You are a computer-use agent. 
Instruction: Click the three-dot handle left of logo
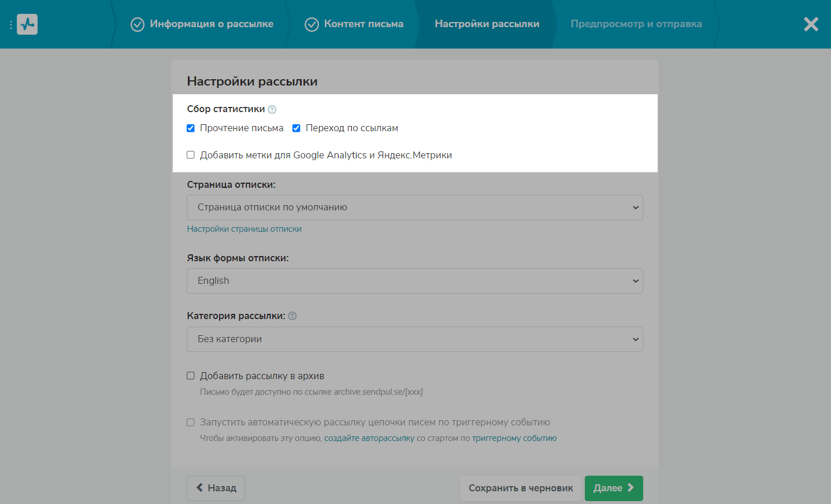point(11,25)
